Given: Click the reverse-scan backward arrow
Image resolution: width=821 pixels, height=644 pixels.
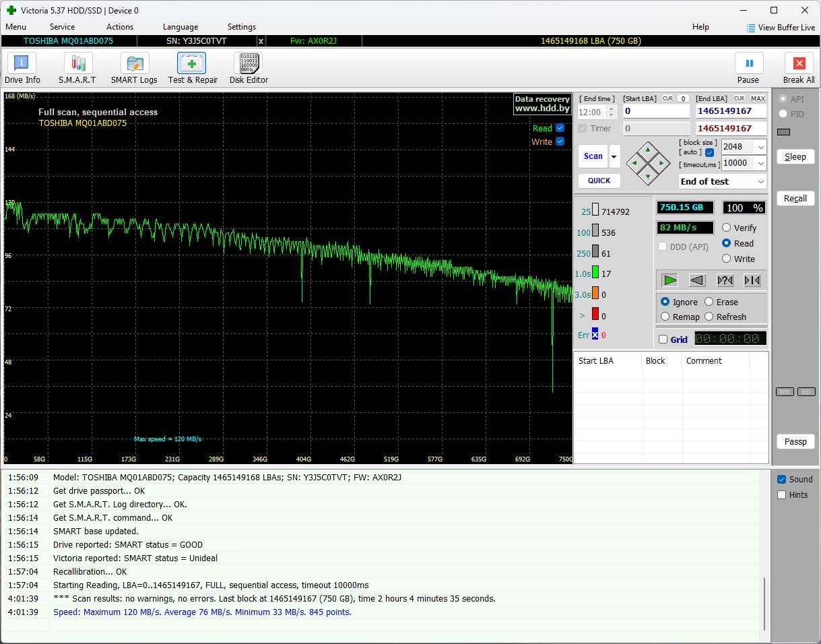Looking at the screenshot, I should click(697, 280).
